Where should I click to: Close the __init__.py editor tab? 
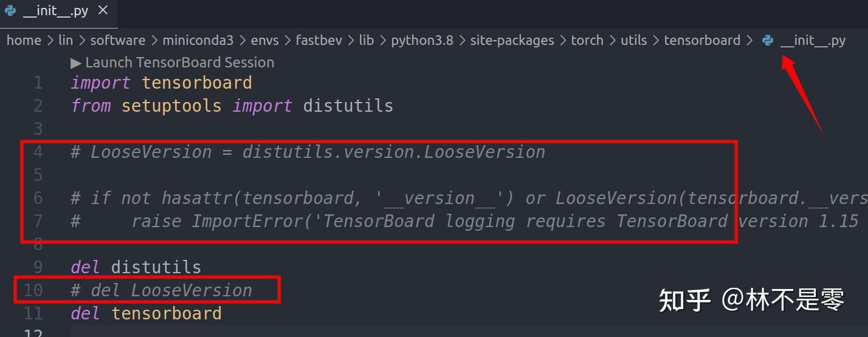click(x=103, y=10)
